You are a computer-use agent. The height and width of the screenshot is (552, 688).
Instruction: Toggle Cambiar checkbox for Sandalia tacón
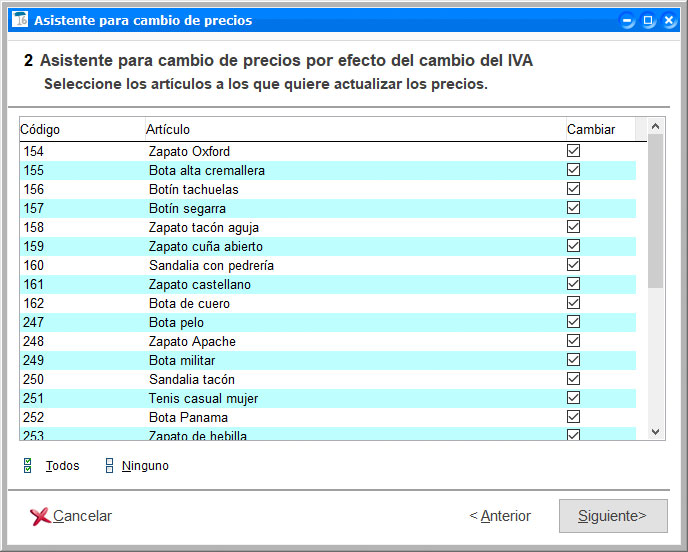pos(573,379)
